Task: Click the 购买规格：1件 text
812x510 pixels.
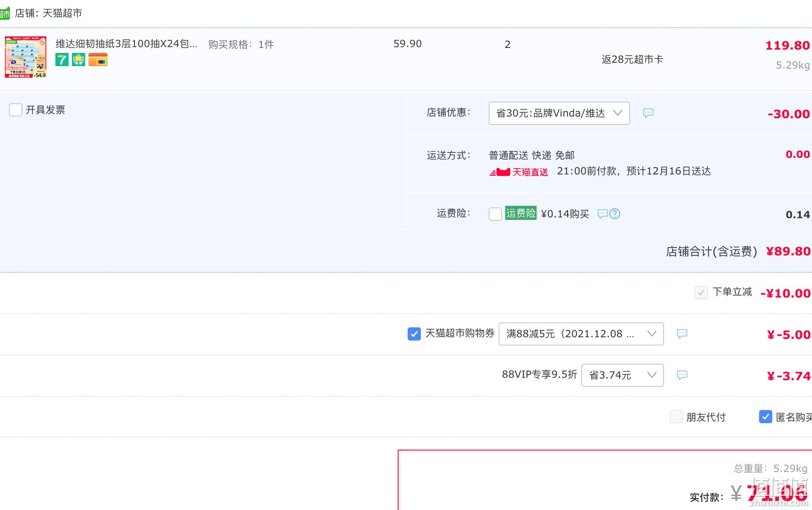Action: [241, 44]
